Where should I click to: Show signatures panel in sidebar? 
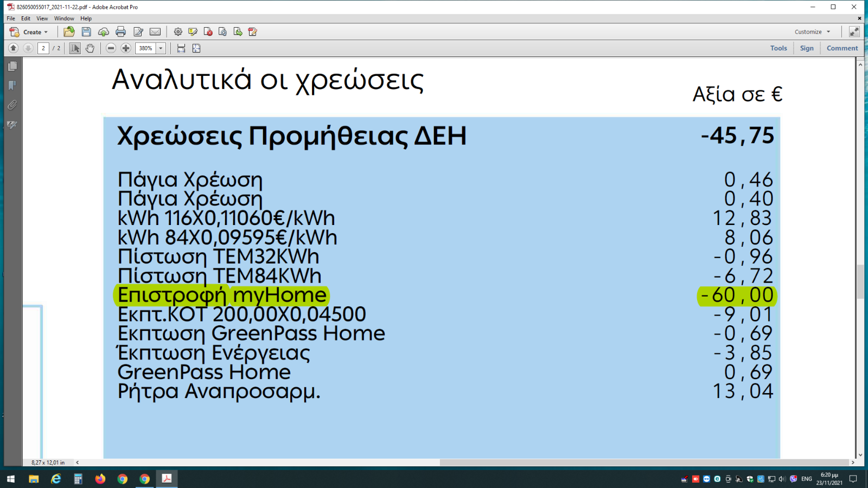(x=12, y=125)
